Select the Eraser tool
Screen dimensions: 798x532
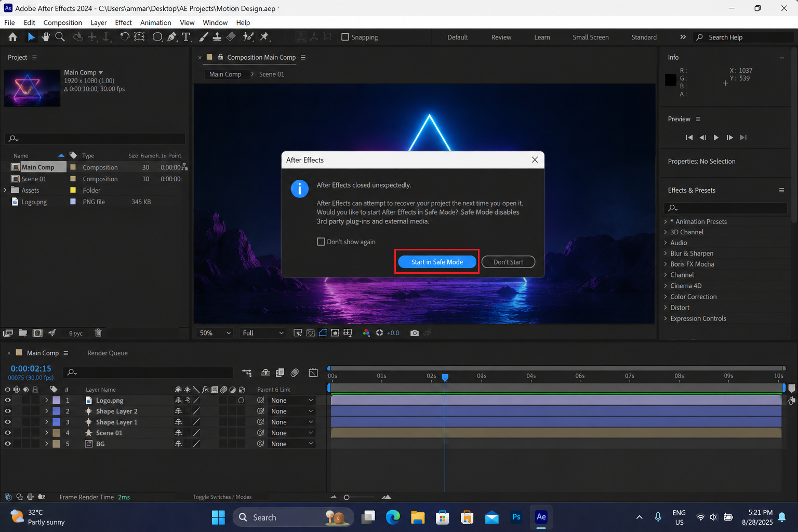pos(231,37)
